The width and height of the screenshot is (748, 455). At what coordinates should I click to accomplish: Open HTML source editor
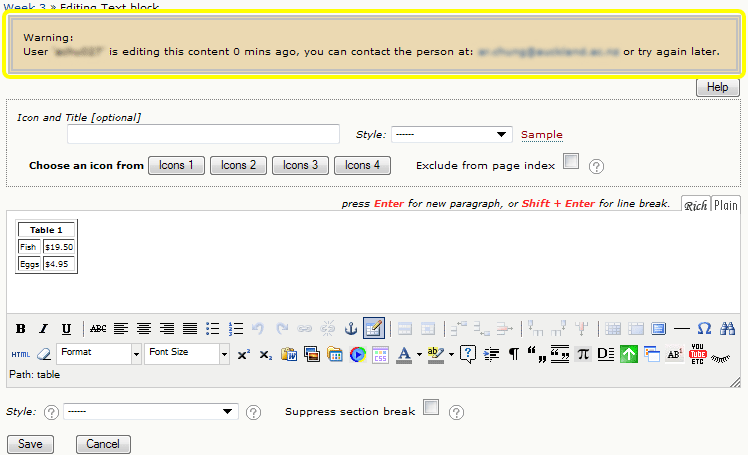click(x=21, y=354)
